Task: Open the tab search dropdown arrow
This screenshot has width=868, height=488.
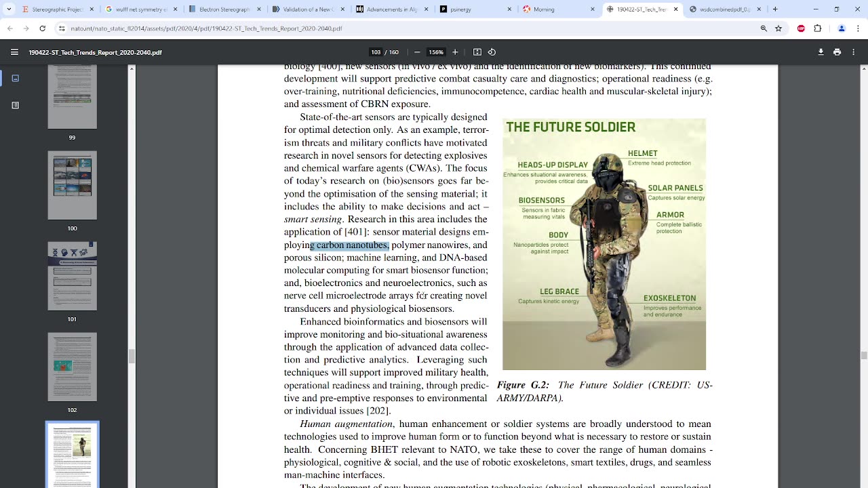Action: [x=9, y=9]
